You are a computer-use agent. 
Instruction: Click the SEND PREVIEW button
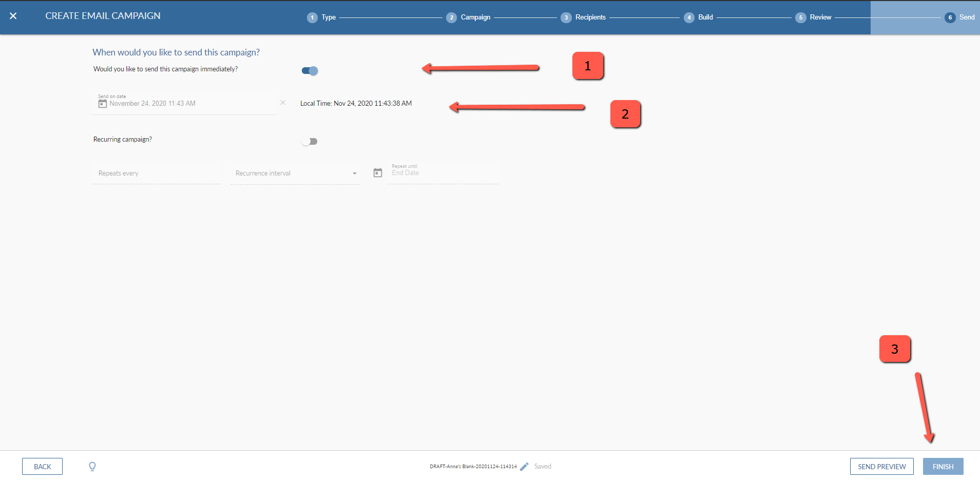882,467
